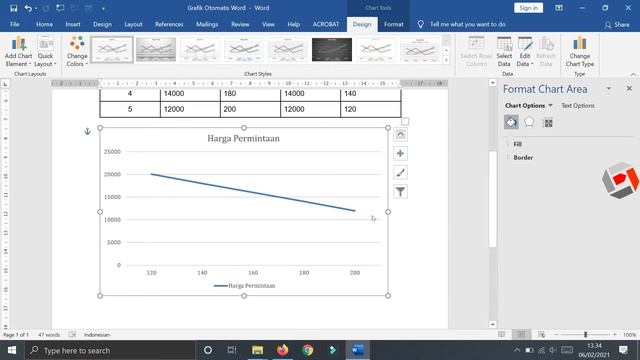Screen dimensions: 640x360
Task: Open Layout Options button beside chart
Action: coord(400,135)
